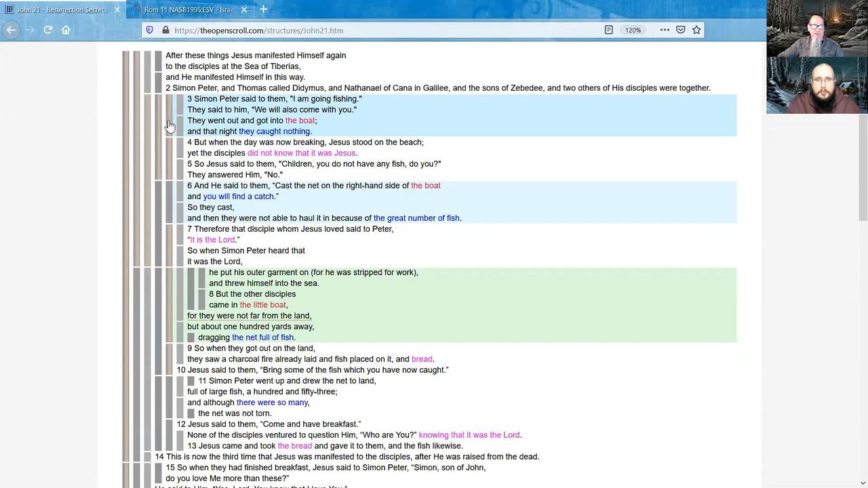Open tracking protection shield icon
868x488 pixels.
click(150, 30)
